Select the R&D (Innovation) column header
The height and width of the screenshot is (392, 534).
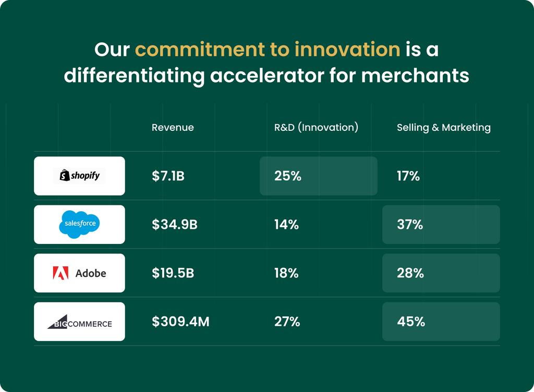(x=316, y=128)
